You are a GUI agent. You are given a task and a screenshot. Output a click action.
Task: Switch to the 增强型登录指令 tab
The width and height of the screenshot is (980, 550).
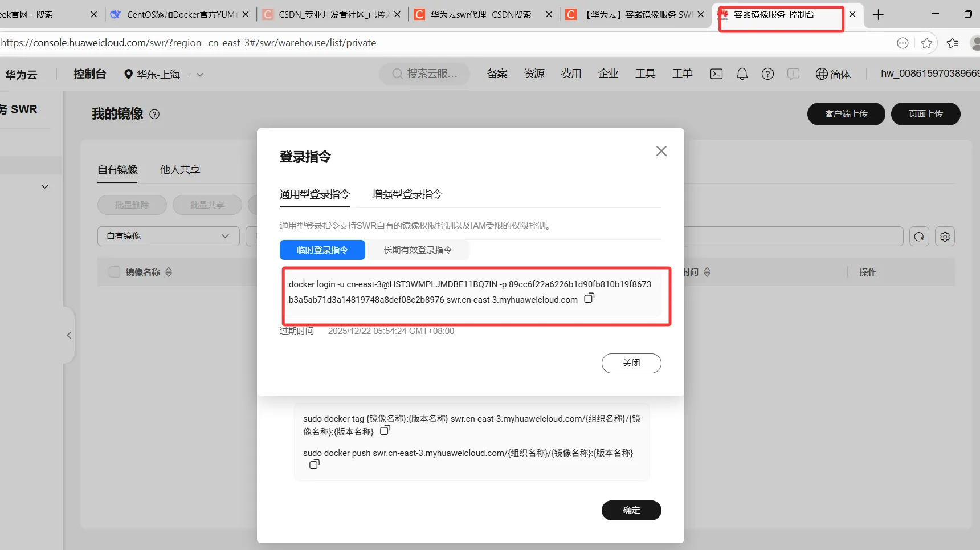click(x=406, y=194)
